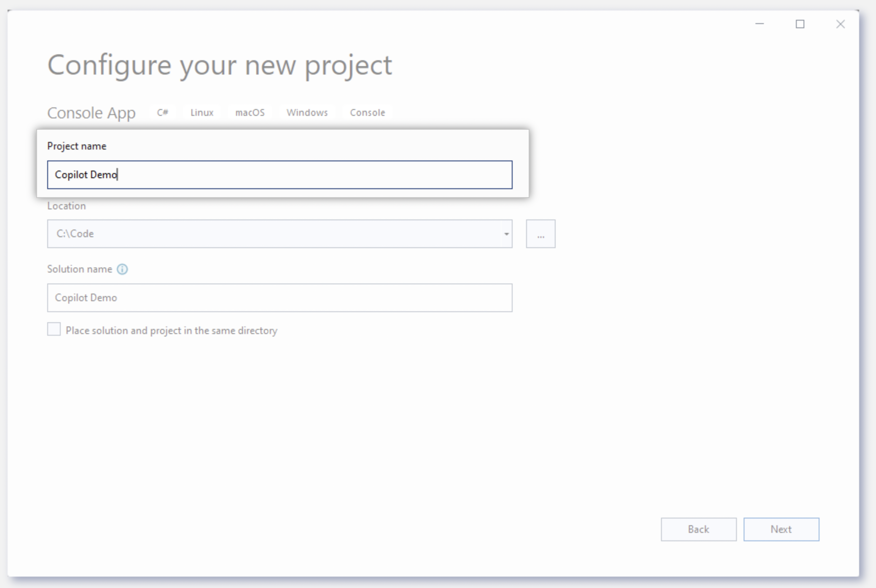This screenshot has height=588, width=876.
Task: Enable "Place solution and project in the same directory"
Action: [x=54, y=330]
